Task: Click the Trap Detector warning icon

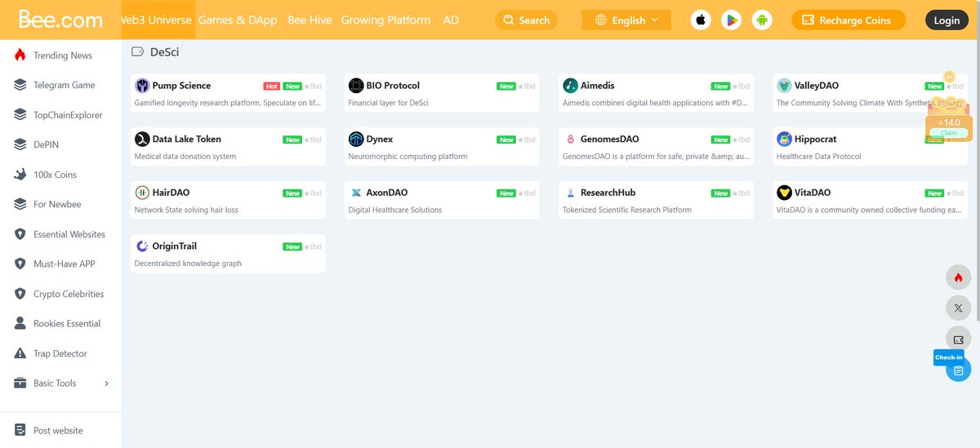Action: (20, 353)
